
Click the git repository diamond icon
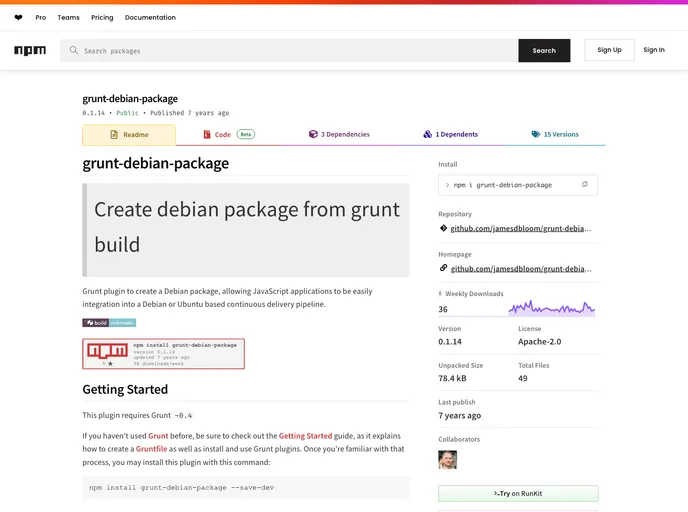pyautogui.click(x=443, y=228)
